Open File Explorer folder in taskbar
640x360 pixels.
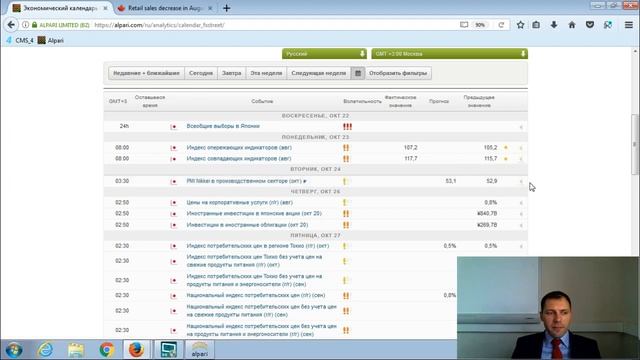(x=76, y=350)
